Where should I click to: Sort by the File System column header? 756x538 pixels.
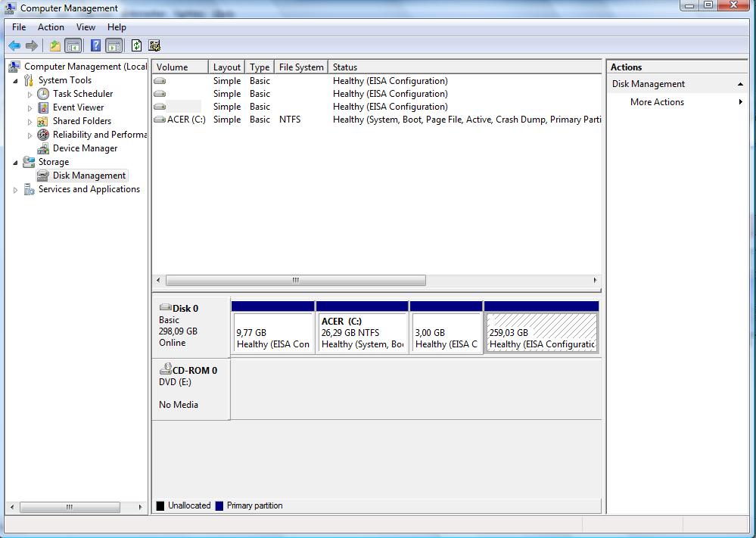coord(301,67)
